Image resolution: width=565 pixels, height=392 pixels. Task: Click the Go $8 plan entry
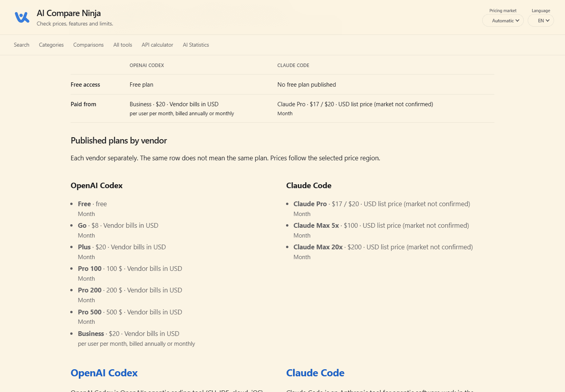point(118,230)
